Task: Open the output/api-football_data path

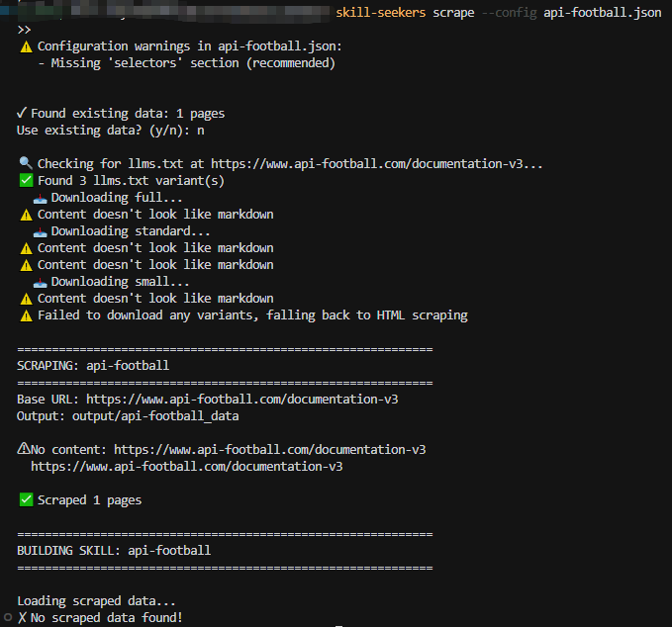Action: tap(154, 416)
